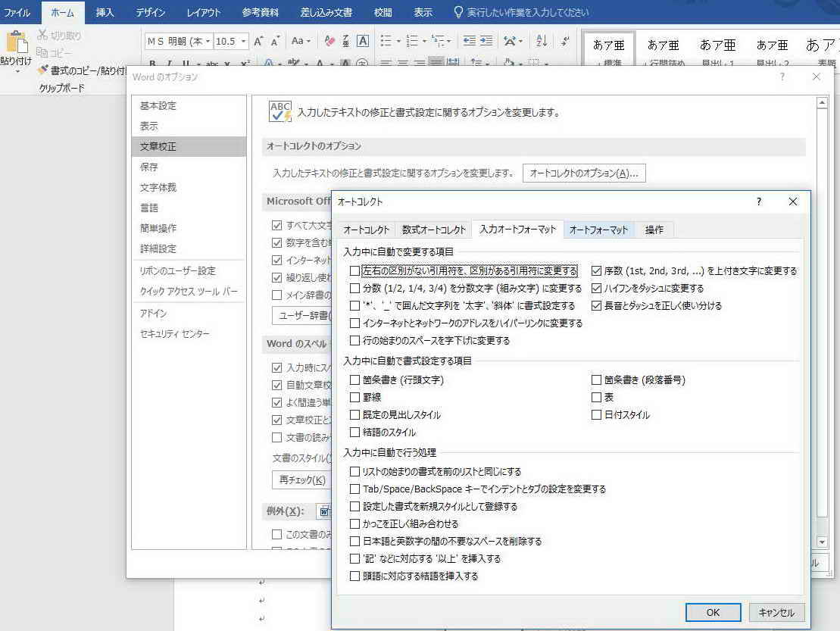The image size is (840, 631).
Task: Click the Sort A-Z icon
Action: pyautogui.click(x=542, y=41)
